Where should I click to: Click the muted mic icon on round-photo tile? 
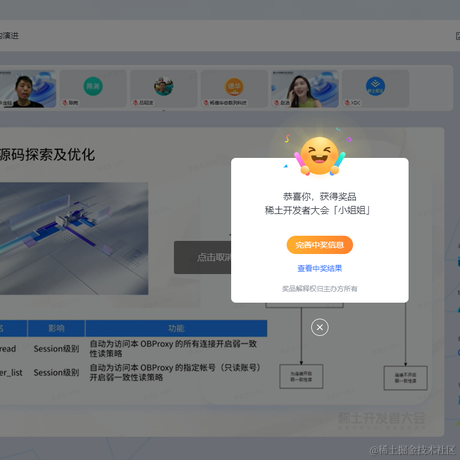(135, 103)
